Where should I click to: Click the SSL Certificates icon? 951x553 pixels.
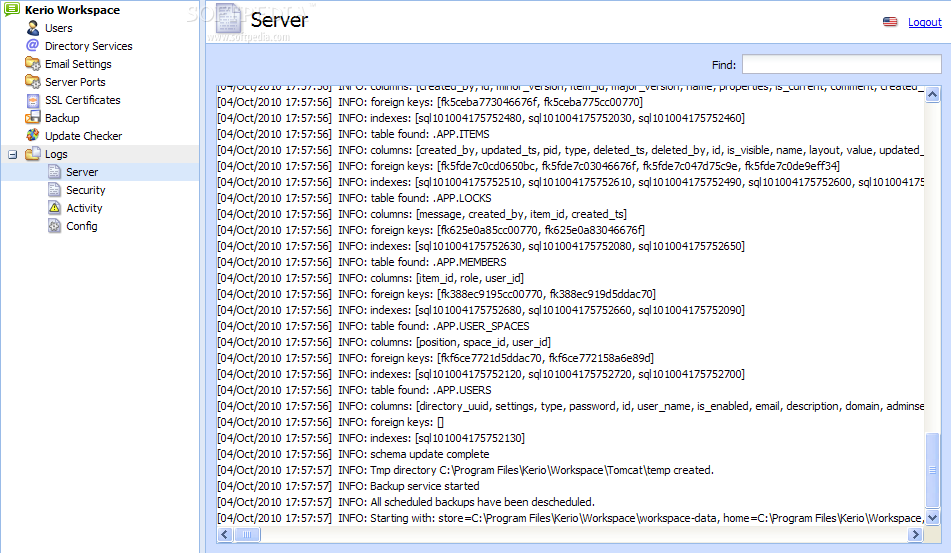pyautogui.click(x=33, y=100)
